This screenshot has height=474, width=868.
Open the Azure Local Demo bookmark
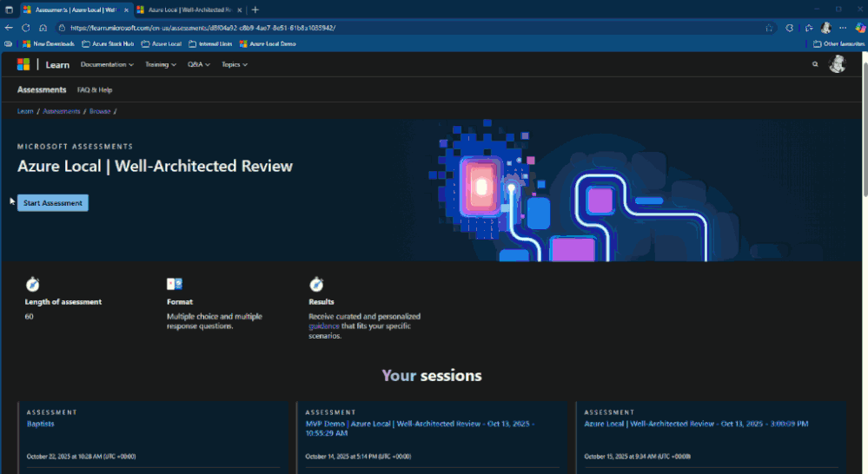[268, 43]
